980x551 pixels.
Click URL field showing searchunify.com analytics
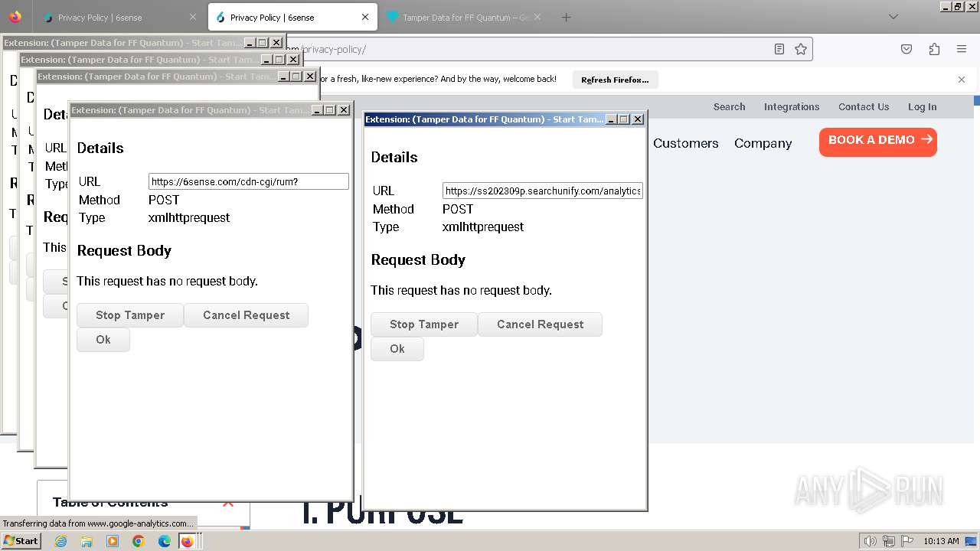coord(543,191)
